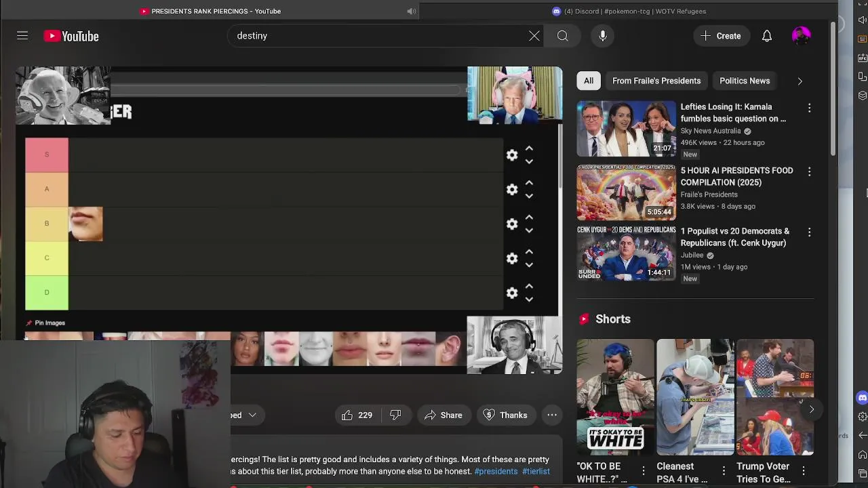Start voice search with microphone
The height and width of the screenshot is (488, 868).
[x=603, y=36]
